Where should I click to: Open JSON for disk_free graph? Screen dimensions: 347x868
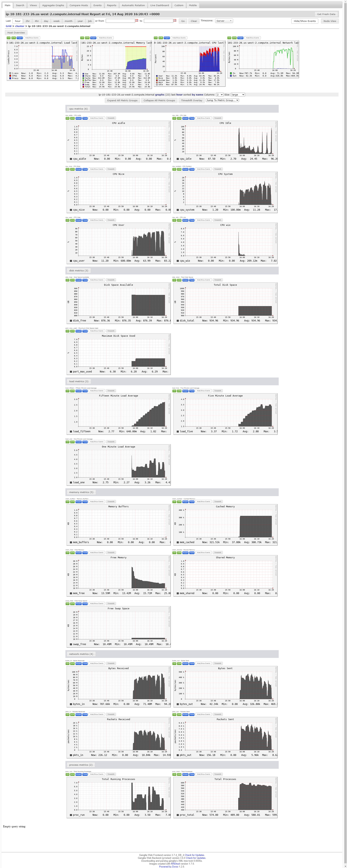point(72,280)
